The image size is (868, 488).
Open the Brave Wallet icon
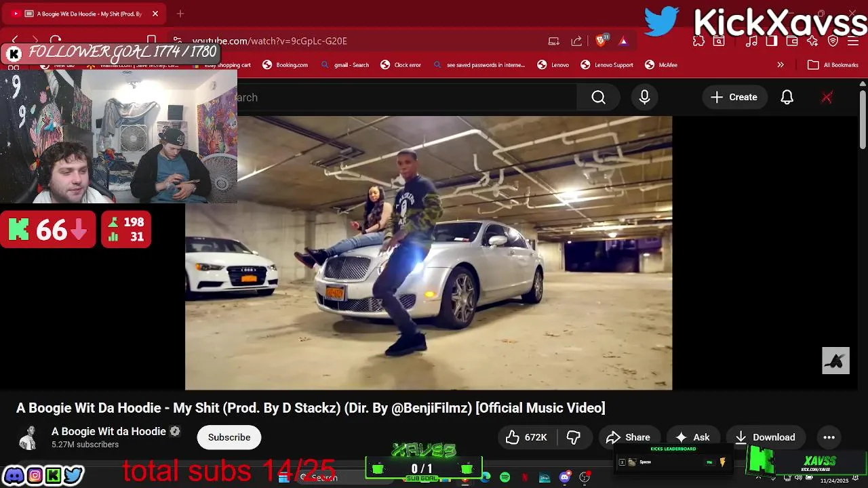click(792, 41)
